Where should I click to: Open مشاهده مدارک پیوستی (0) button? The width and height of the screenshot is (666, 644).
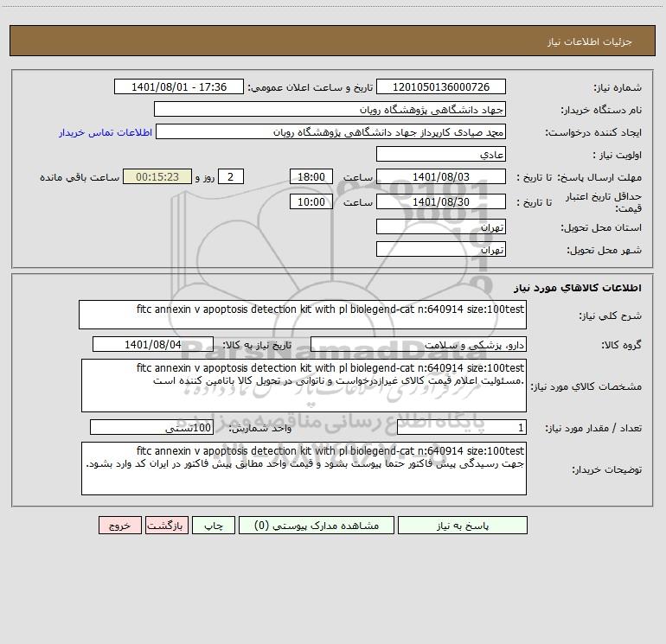tap(317, 525)
